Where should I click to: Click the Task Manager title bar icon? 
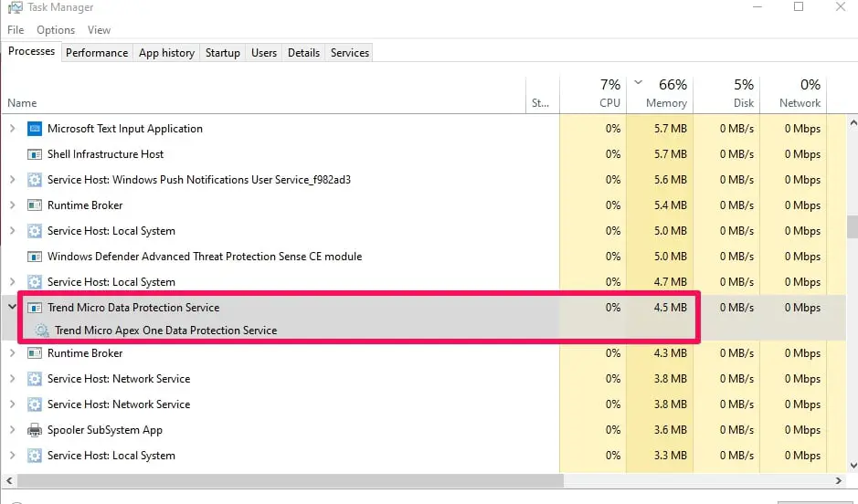(x=15, y=7)
